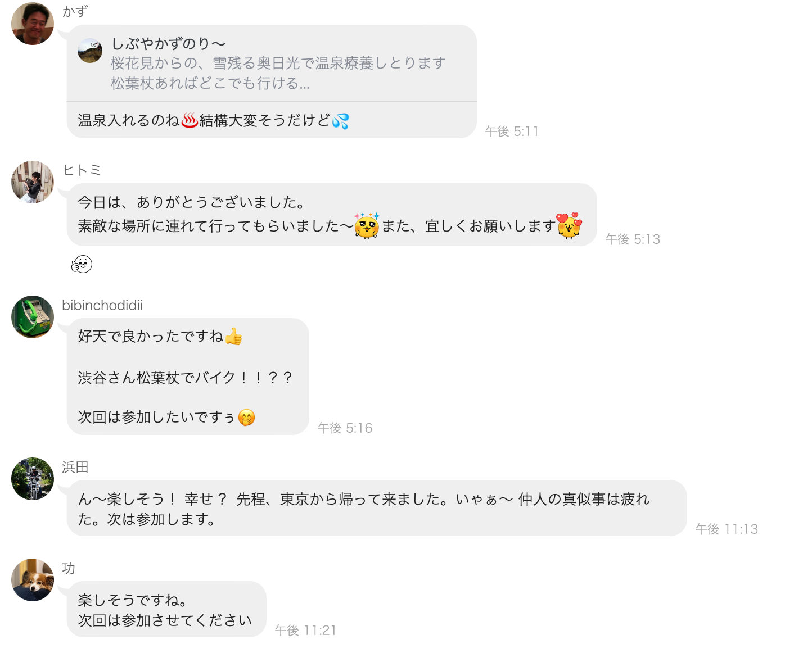
Task: Click the thumbs up emoji in bibinchodidii's message
Action: 233,337
